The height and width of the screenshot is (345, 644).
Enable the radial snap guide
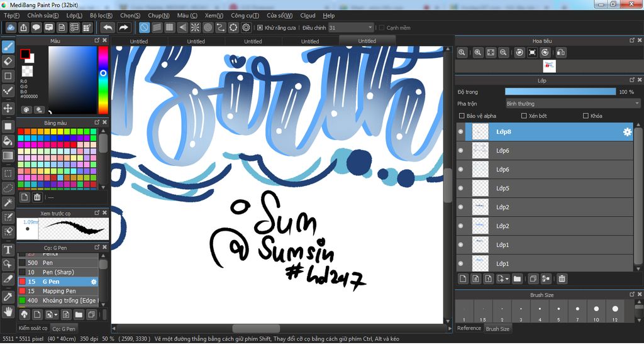(x=195, y=28)
